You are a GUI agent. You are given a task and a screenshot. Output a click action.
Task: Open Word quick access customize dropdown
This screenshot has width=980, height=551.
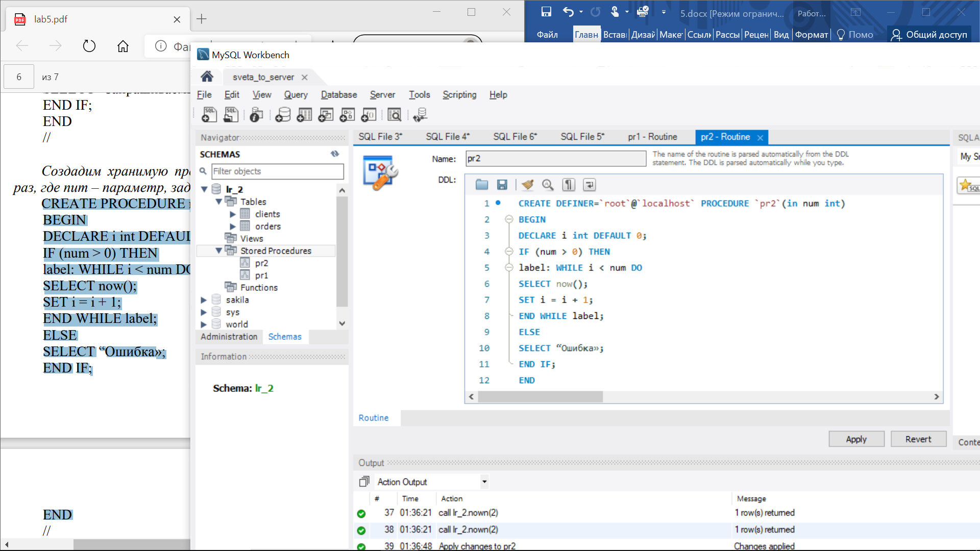point(664,12)
